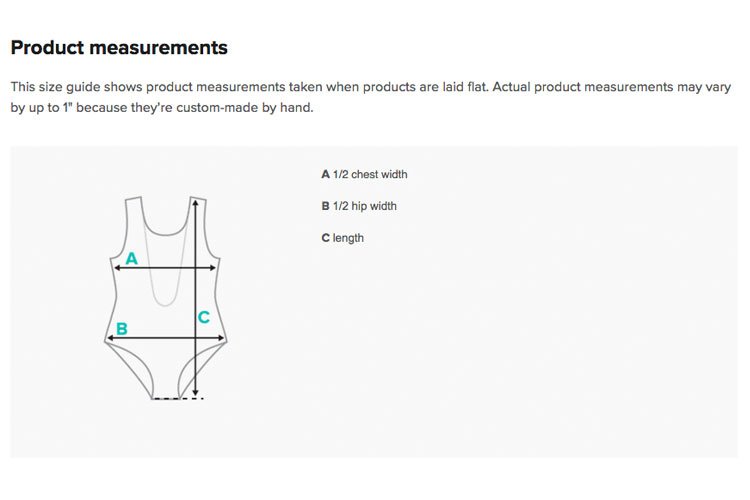The width and height of the screenshot is (750, 500).
Task: Click the "This size guide shows" paragraph line
Action: [x=371, y=87]
